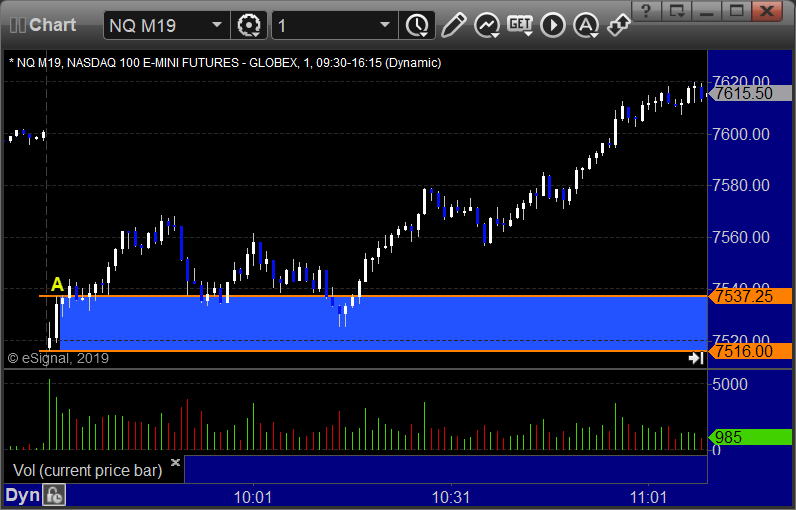Click the orange 7516.00 price label
The height and width of the screenshot is (510, 796).
coord(750,351)
